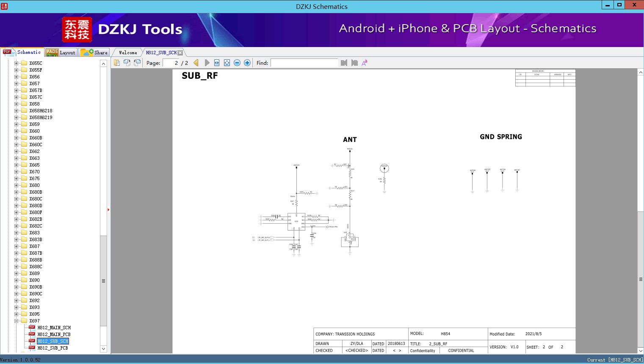Viewport: 644px width, 364px height.
Task: Open the Share tab
Action: pyautogui.click(x=94, y=53)
